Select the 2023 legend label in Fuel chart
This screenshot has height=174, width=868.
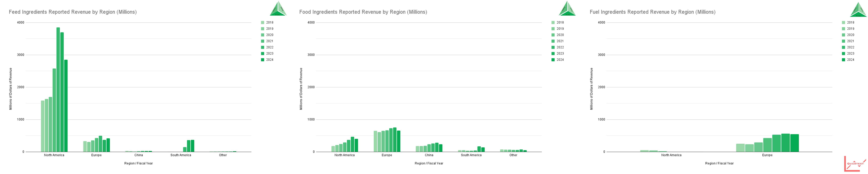click(x=851, y=53)
